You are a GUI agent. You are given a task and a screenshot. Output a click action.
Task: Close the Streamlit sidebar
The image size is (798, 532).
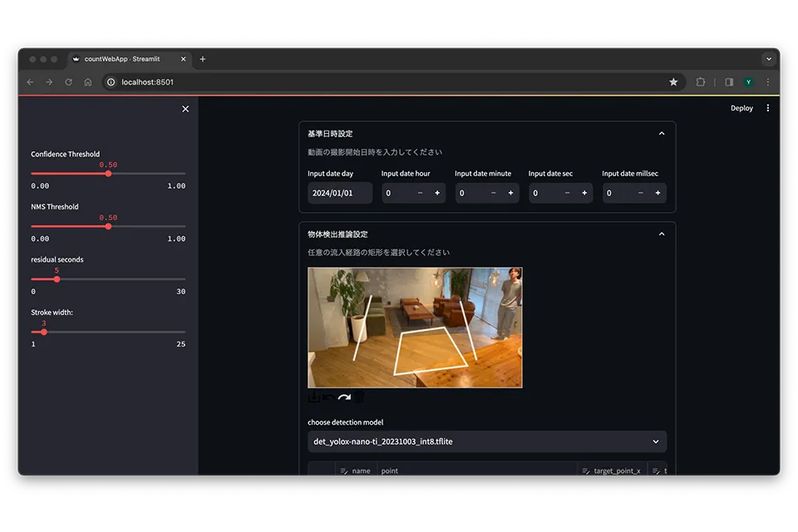[x=185, y=109]
